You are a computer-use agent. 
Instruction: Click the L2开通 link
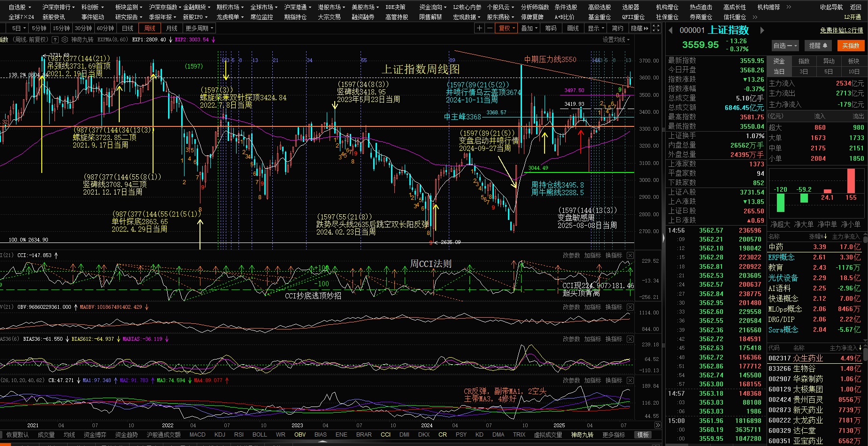pos(852,17)
